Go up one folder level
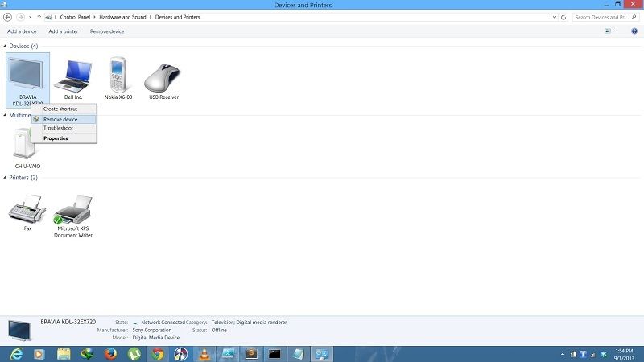The image size is (644, 362). pos(39,17)
